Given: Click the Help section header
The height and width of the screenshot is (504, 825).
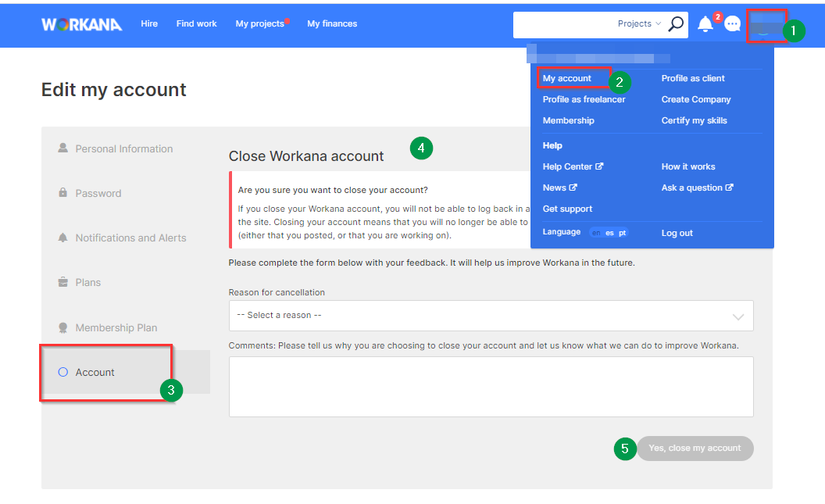Looking at the screenshot, I should pos(552,145).
